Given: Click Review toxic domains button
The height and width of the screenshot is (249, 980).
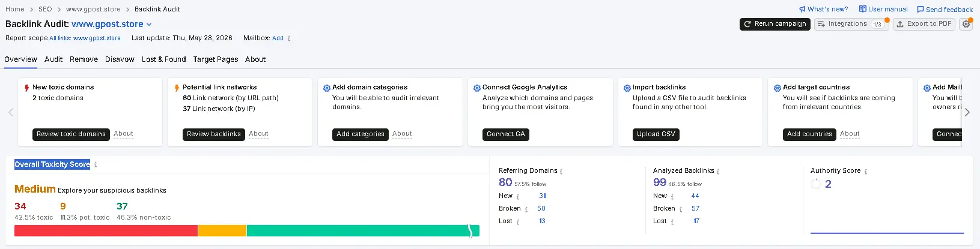Looking at the screenshot, I should [x=71, y=134].
